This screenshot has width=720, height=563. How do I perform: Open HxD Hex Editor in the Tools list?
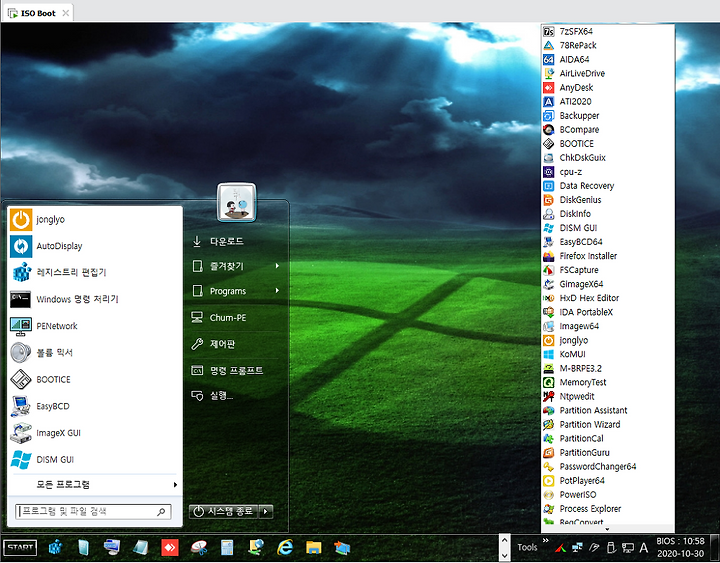[x=608, y=298]
